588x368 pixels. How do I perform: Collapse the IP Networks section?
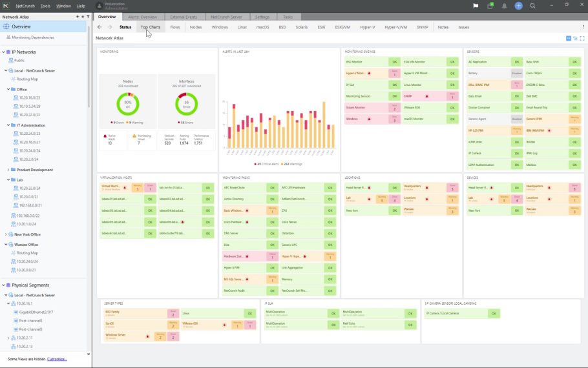[x=3, y=52]
